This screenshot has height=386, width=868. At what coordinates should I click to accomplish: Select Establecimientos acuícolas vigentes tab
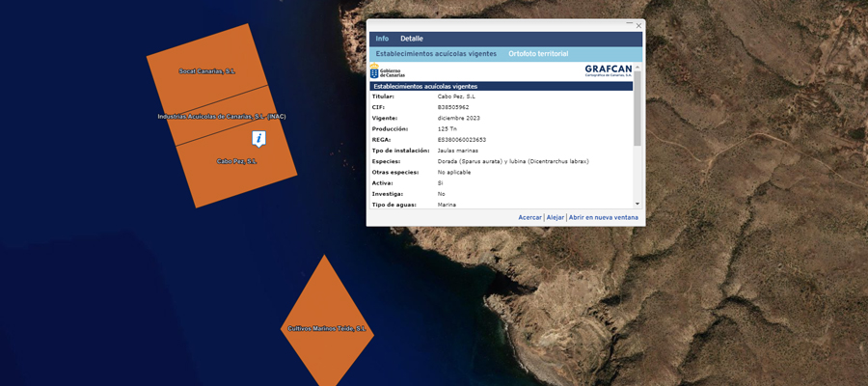pyautogui.click(x=436, y=54)
